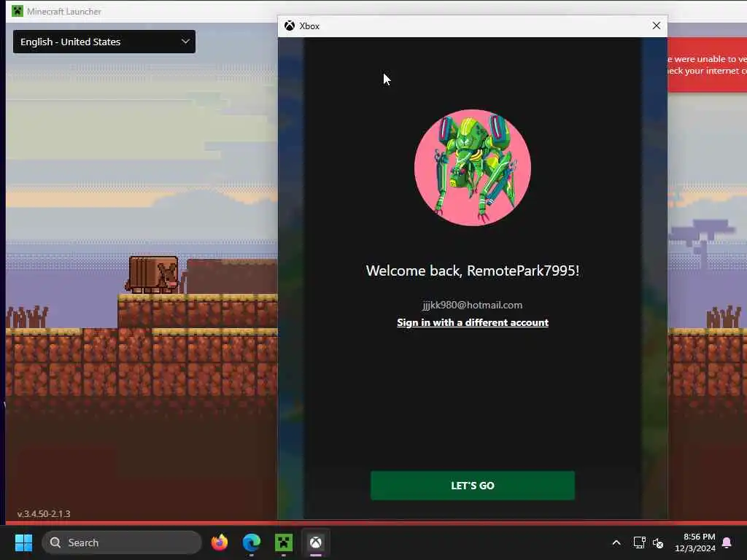Image resolution: width=747 pixels, height=560 pixels.
Task: Click the Minecraft Launcher title bar icon
Action: pos(18,11)
